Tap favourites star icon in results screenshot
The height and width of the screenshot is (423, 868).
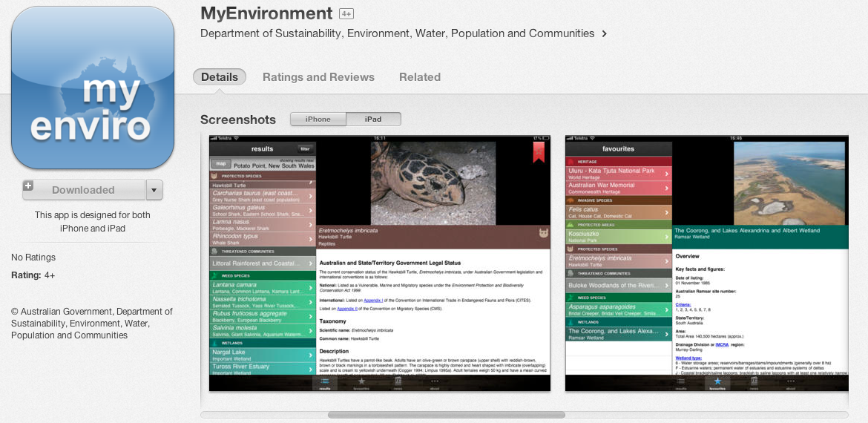(x=361, y=381)
